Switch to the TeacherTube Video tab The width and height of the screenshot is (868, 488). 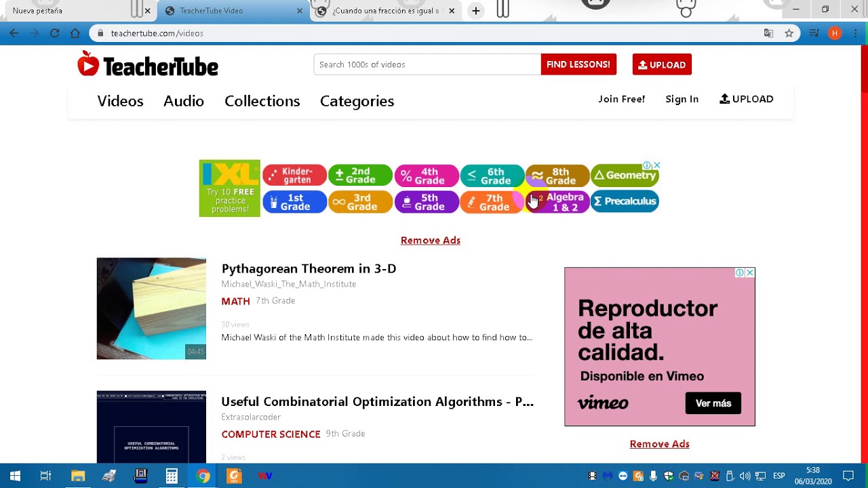tap(233, 11)
